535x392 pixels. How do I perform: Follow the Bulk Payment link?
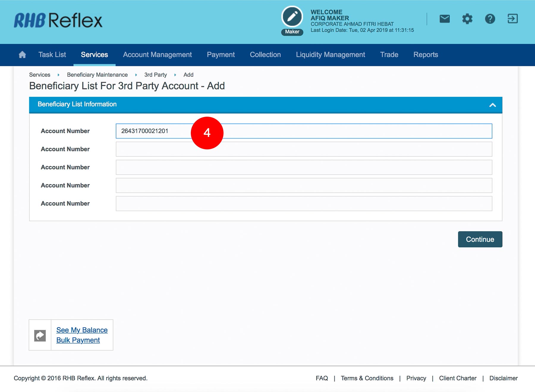[78, 340]
